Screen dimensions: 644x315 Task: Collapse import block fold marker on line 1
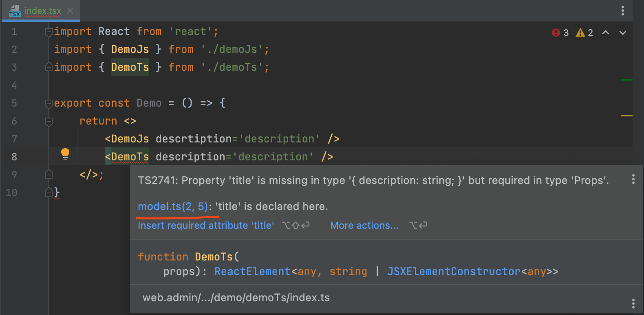tap(49, 32)
